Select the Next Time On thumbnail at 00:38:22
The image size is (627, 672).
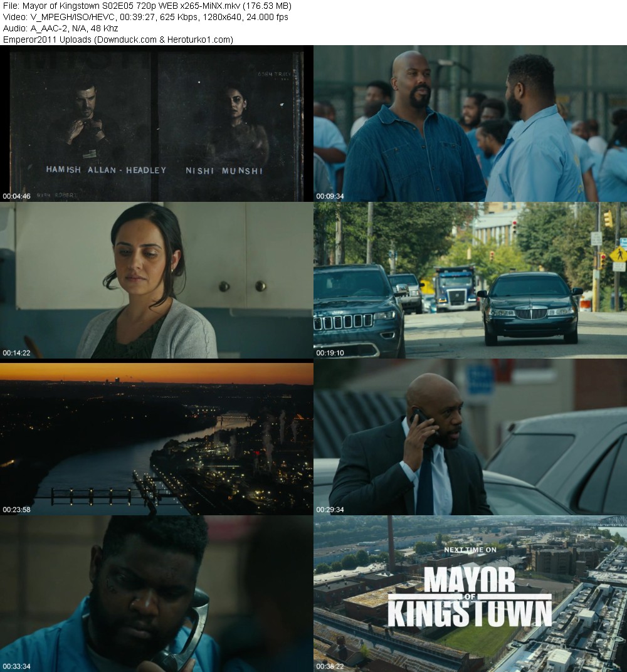pyautogui.click(x=470, y=594)
